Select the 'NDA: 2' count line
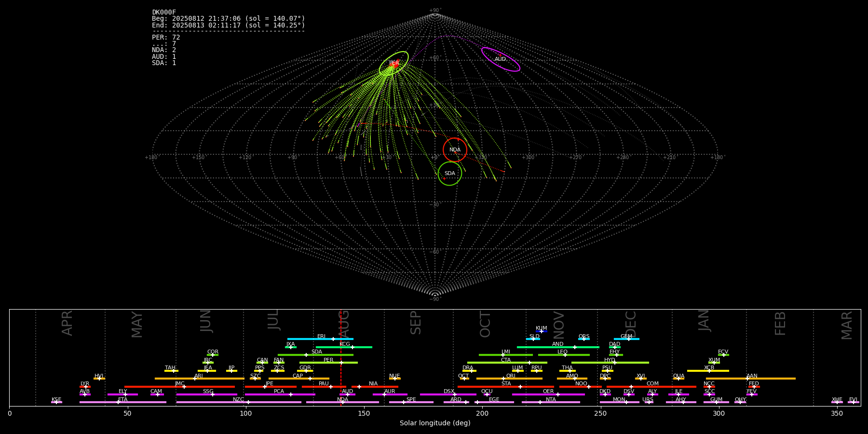Image resolution: width=868 pixels, height=434 pixels. [x=164, y=50]
